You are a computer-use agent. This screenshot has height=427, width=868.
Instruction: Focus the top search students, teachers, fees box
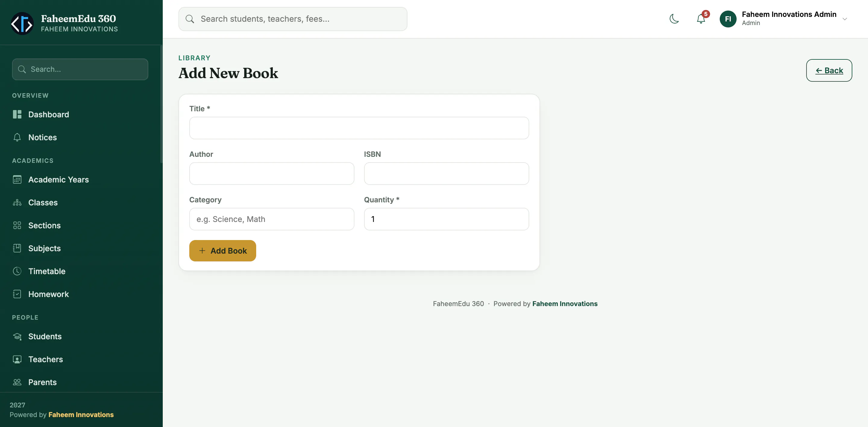(x=293, y=19)
